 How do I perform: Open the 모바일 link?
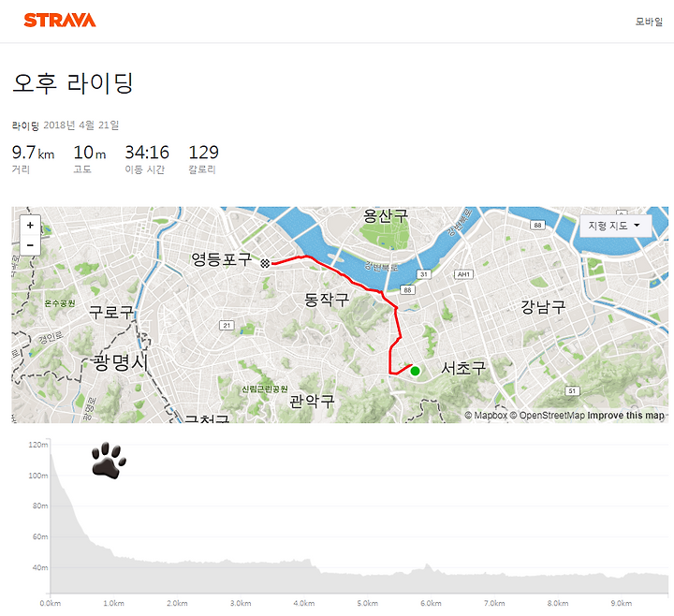[x=649, y=22]
